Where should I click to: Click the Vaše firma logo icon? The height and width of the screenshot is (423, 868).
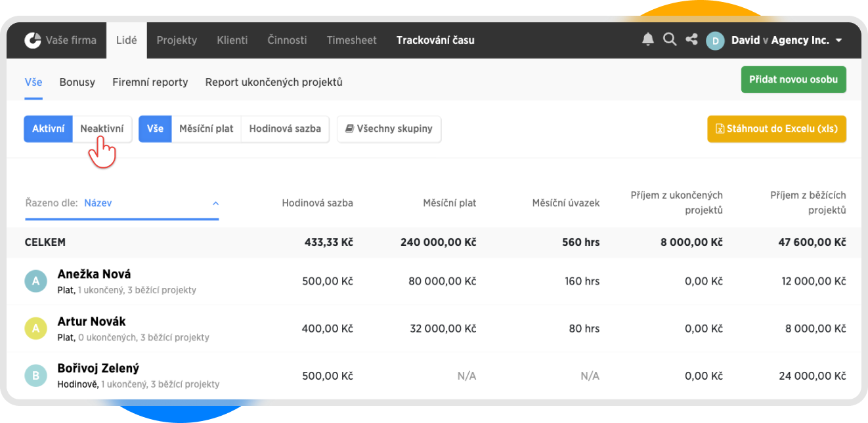(x=33, y=41)
